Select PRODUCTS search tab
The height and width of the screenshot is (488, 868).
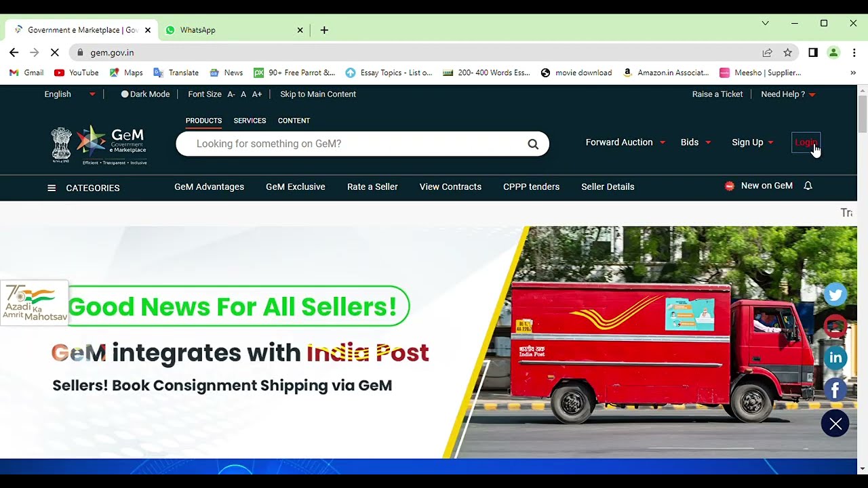(x=203, y=121)
